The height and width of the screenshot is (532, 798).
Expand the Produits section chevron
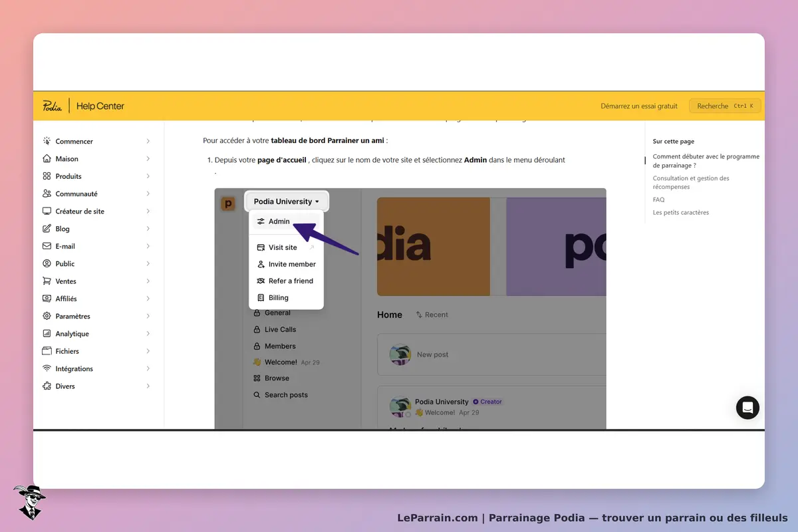pos(148,176)
